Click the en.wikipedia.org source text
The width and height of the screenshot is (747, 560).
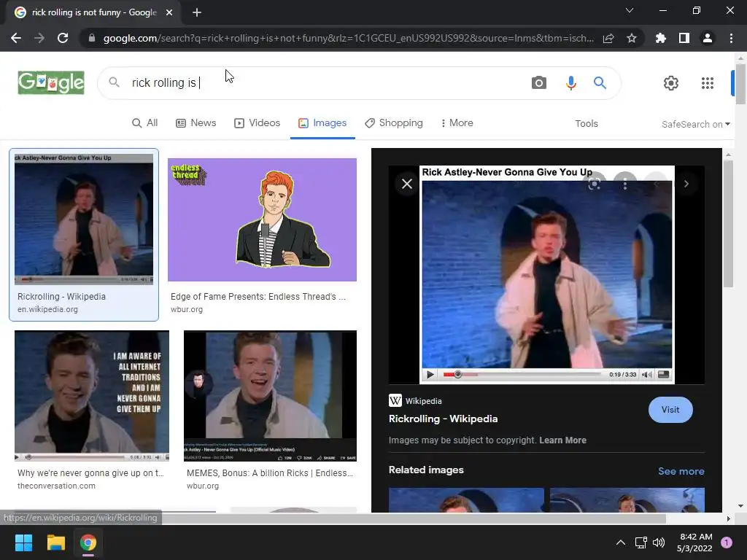tap(47, 309)
